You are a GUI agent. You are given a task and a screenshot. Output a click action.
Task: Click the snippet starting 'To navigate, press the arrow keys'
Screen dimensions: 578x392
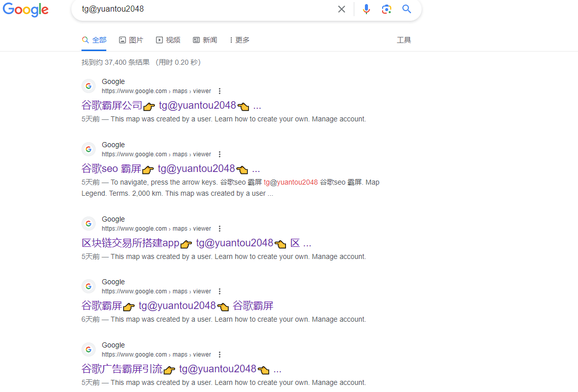[230, 188]
